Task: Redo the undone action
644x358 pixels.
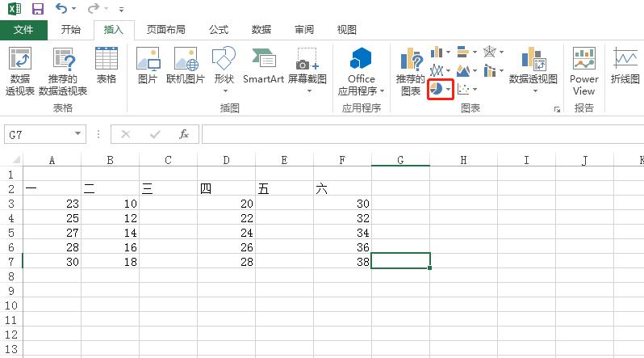Action: click(x=94, y=8)
